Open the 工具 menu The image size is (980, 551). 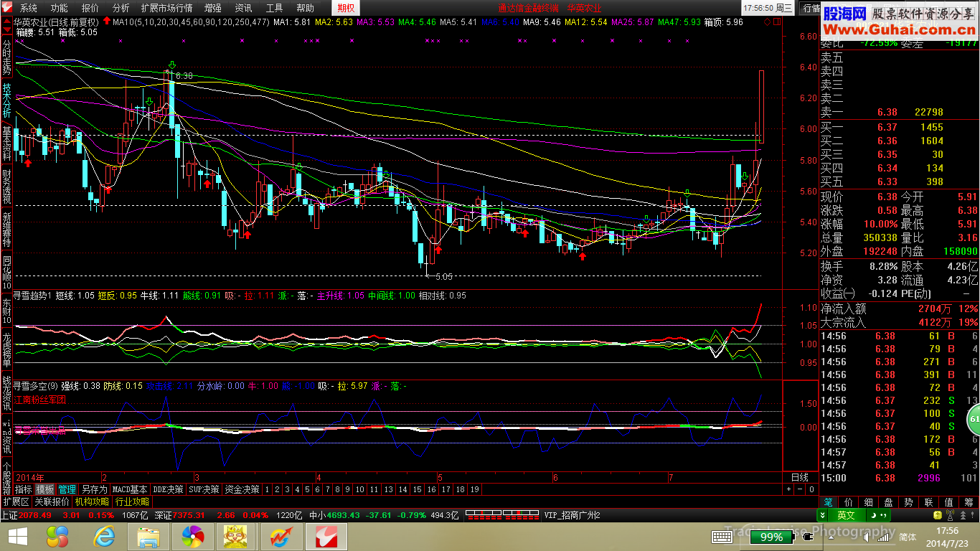[x=274, y=8]
